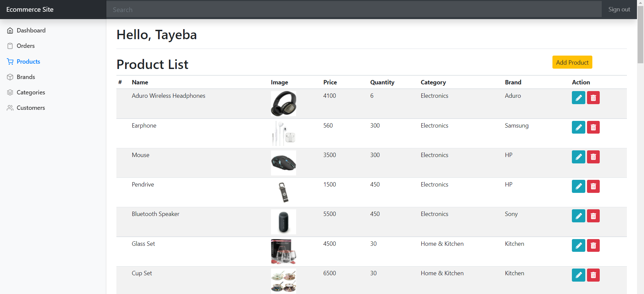
Task: Open the edit pencil for Mouse
Action: (578, 157)
